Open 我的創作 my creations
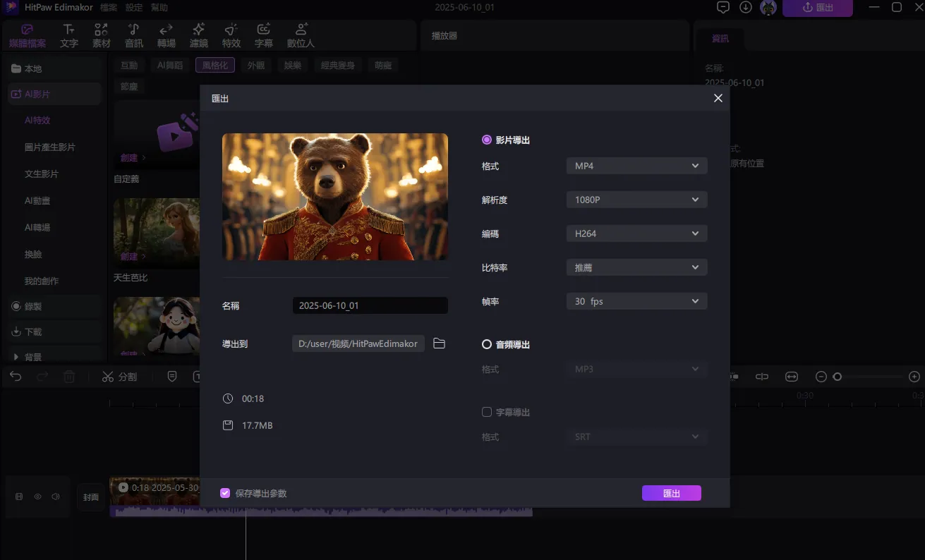 pos(42,281)
